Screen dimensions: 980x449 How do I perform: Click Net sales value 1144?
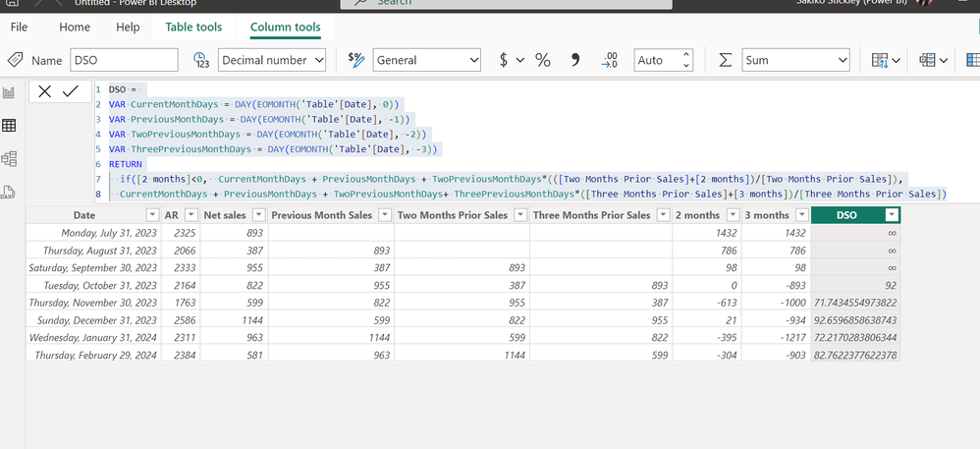coord(235,320)
